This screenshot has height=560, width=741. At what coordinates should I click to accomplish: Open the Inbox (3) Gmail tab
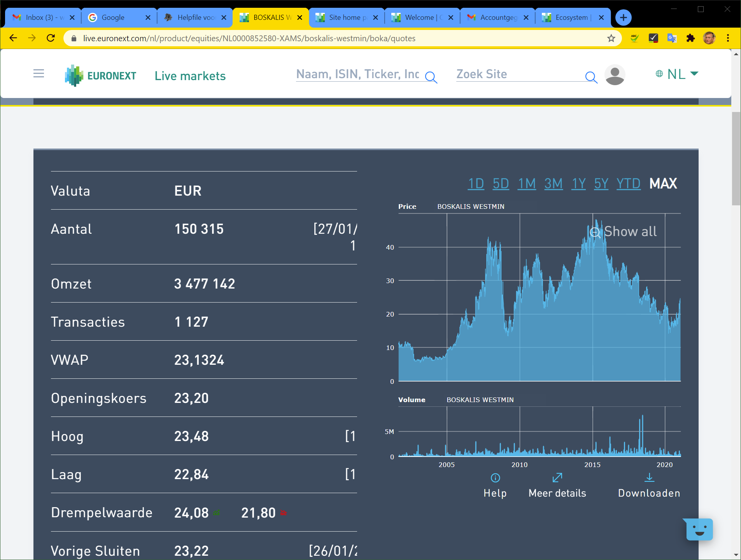[x=39, y=17]
